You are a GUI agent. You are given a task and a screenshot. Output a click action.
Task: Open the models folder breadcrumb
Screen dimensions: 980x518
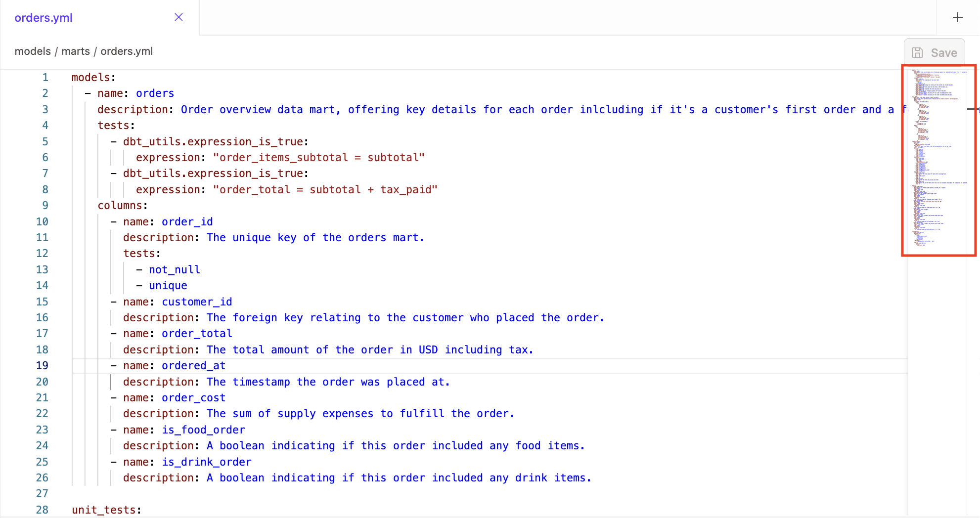click(33, 51)
